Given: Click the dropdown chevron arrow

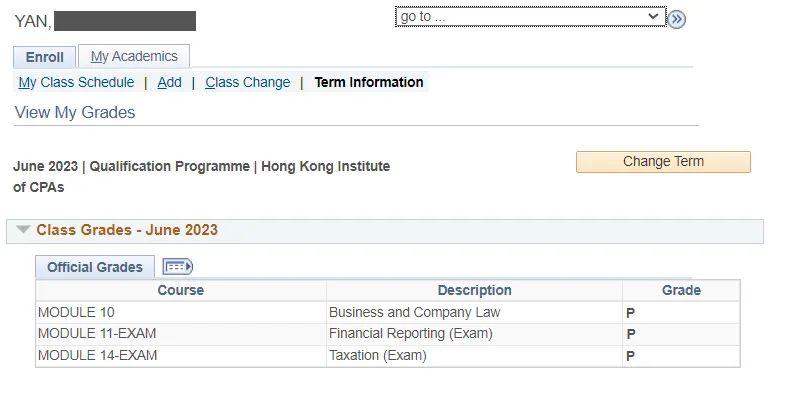Looking at the screenshot, I should pyautogui.click(x=652, y=16).
